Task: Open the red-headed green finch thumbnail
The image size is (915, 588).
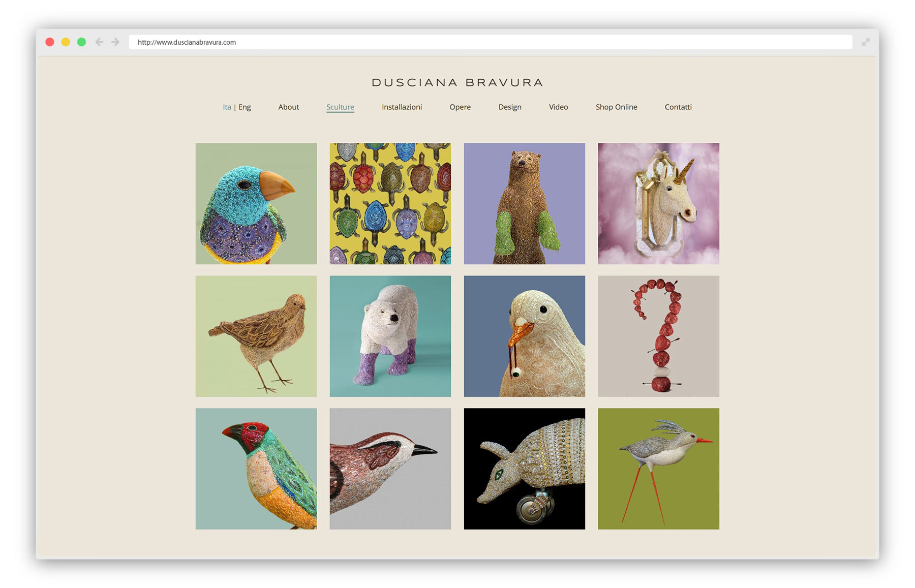Action: pyautogui.click(x=256, y=469)
